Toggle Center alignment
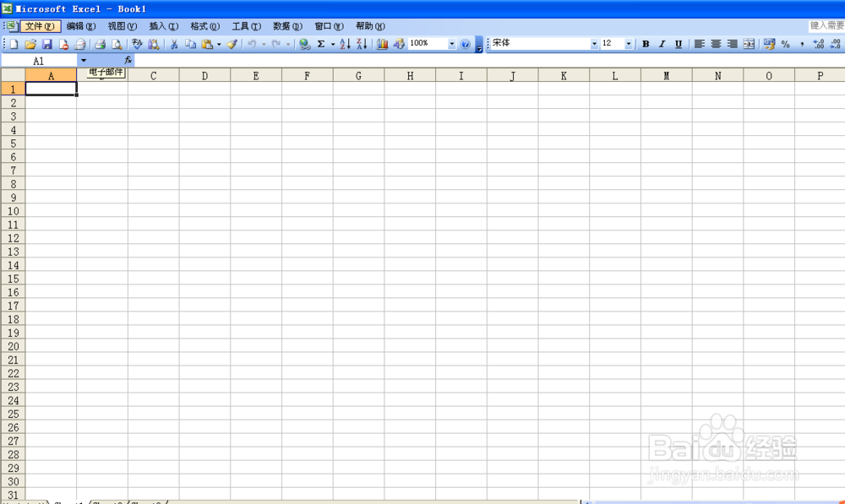This screenshot has width=845, height=504. pyautogui.click(x=716, y=44)
